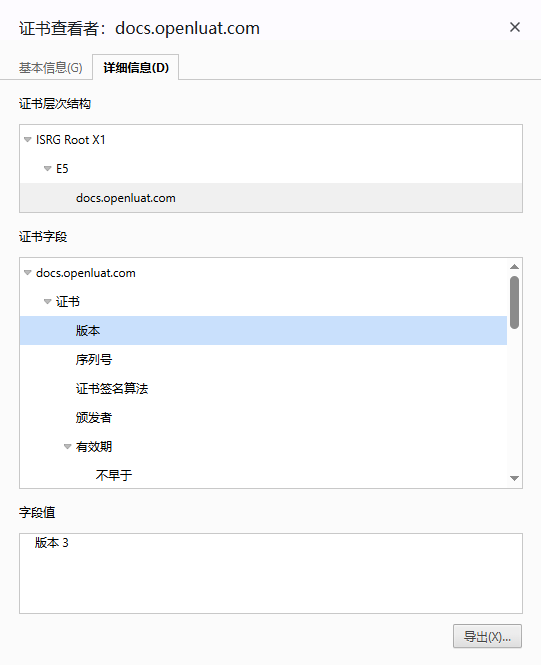
Task: Switch to the 基本信息(G) tab
Action: (50, 67)
